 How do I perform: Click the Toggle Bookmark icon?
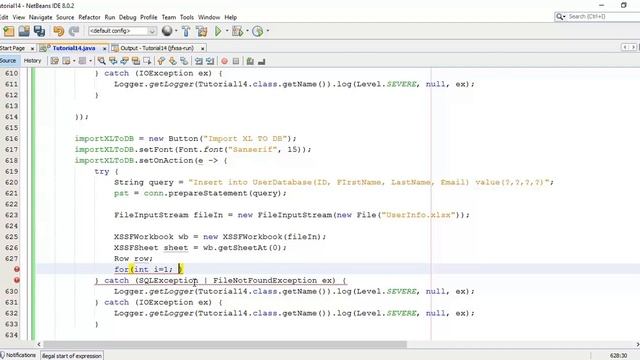click(x=184, y=61)
